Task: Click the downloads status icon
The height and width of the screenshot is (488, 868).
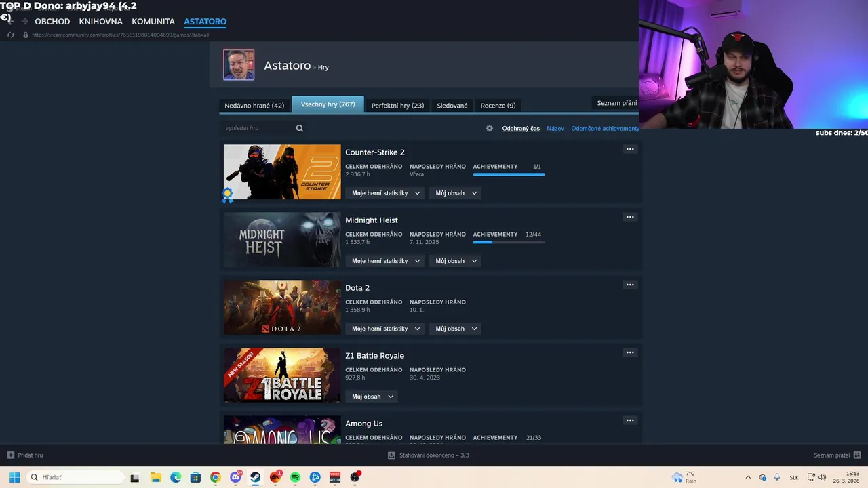Action: 391,455
